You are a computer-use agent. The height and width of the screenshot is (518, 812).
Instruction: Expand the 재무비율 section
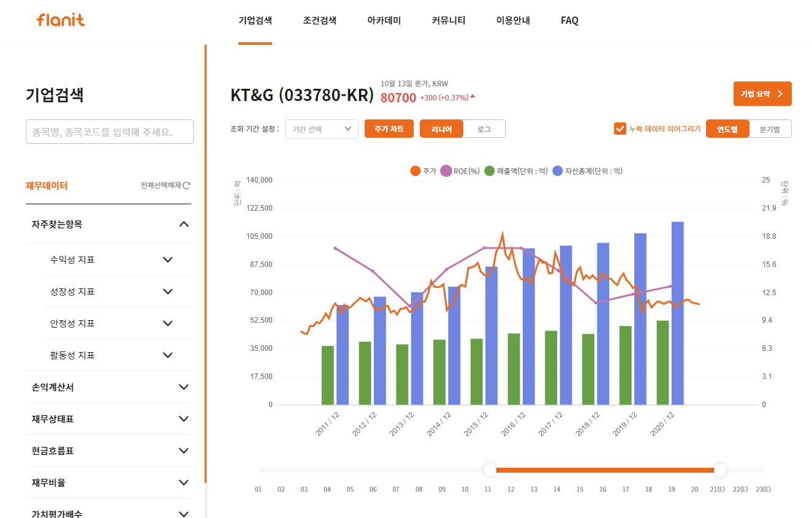pos(108,482)
